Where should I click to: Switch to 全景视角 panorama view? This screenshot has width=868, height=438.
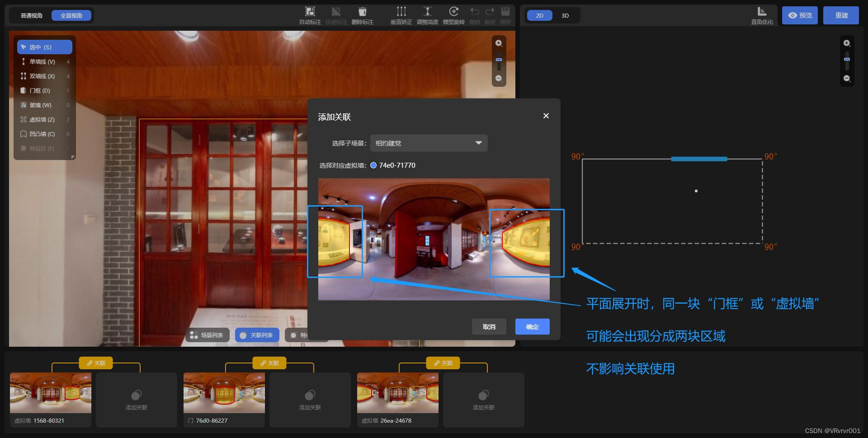(71, 15)
